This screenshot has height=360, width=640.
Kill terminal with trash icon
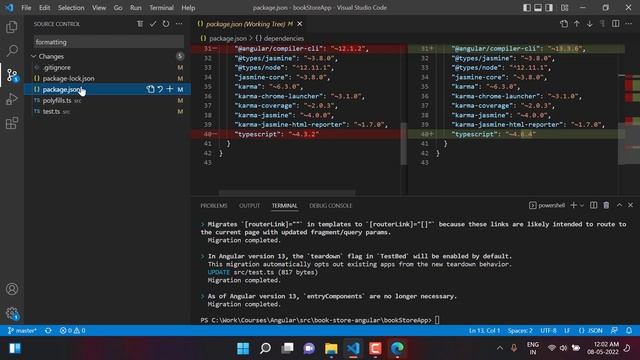click(x=606, y=205)
